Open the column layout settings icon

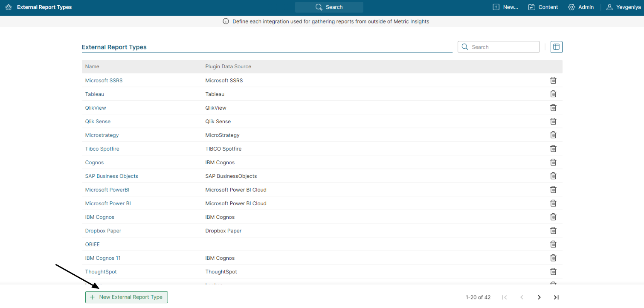[556, 47]
